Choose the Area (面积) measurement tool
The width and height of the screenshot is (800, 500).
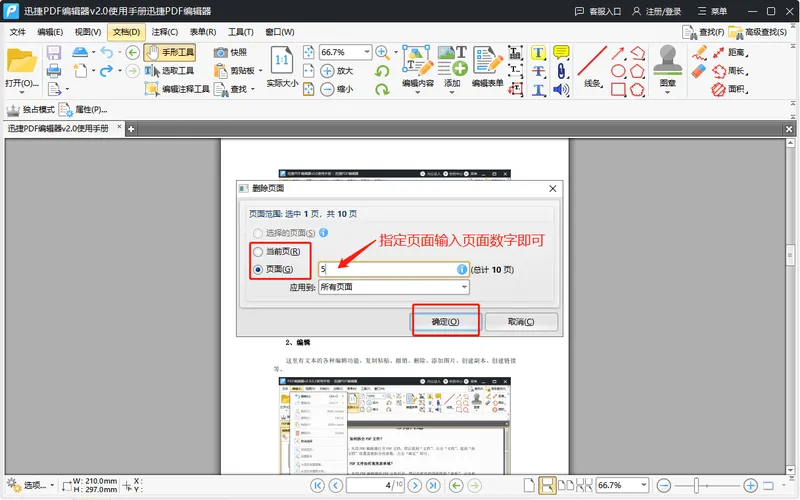pyautogui.click(x=730, y=89)
